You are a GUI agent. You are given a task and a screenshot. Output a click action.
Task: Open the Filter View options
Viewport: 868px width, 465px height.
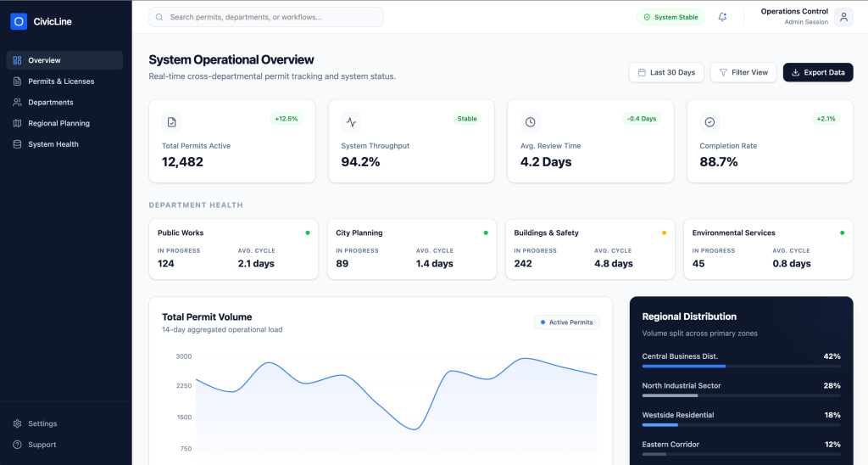click(x=743, y=73)
